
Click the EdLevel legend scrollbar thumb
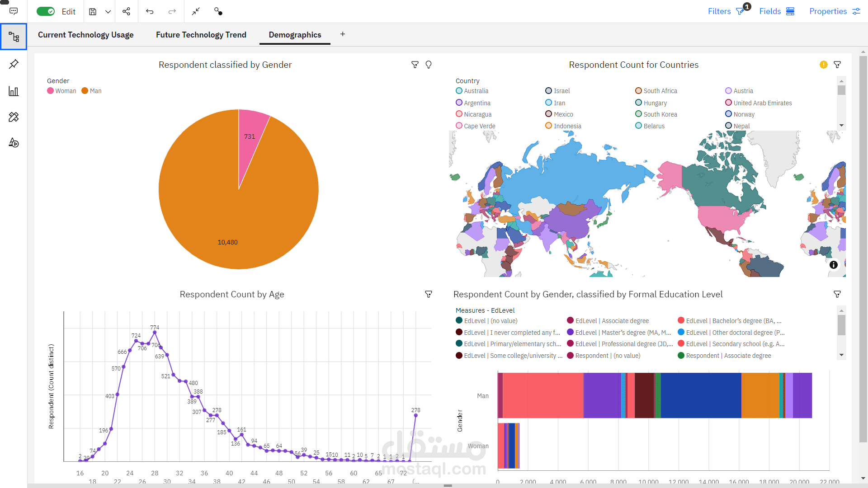(x=841, y=325)
